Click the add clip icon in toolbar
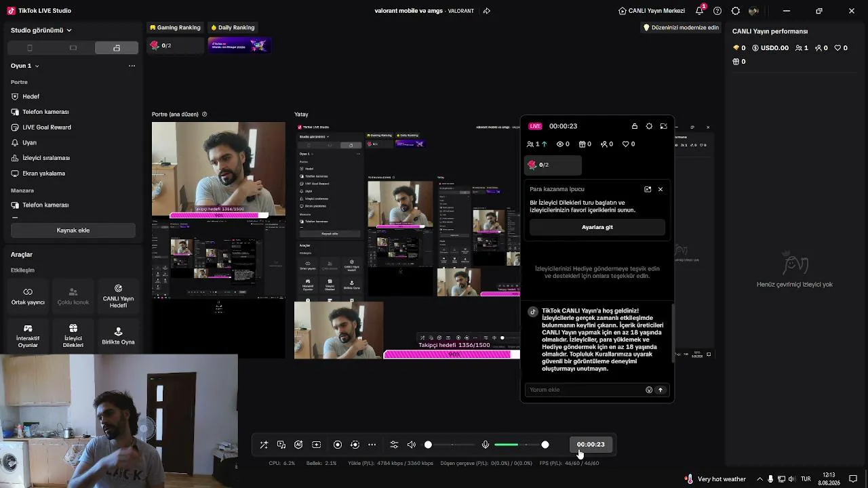868x488 pixels. 316,445
